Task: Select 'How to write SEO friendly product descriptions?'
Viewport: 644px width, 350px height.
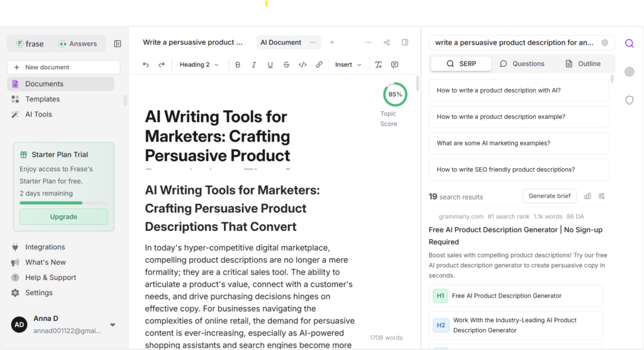Action: click(519, 169)
